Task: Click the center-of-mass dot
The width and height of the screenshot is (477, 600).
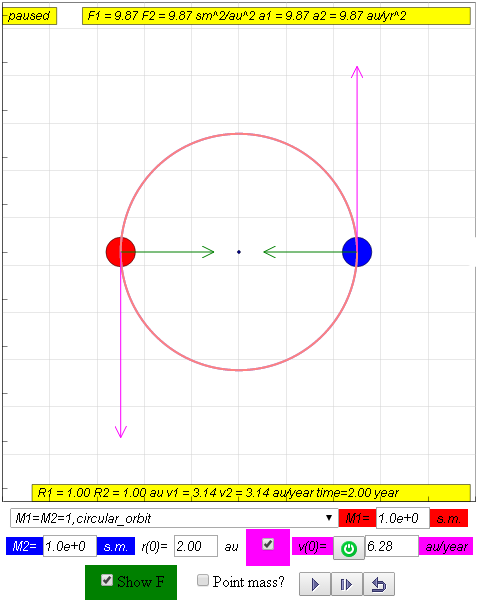Action: click(x=239, y=252)
